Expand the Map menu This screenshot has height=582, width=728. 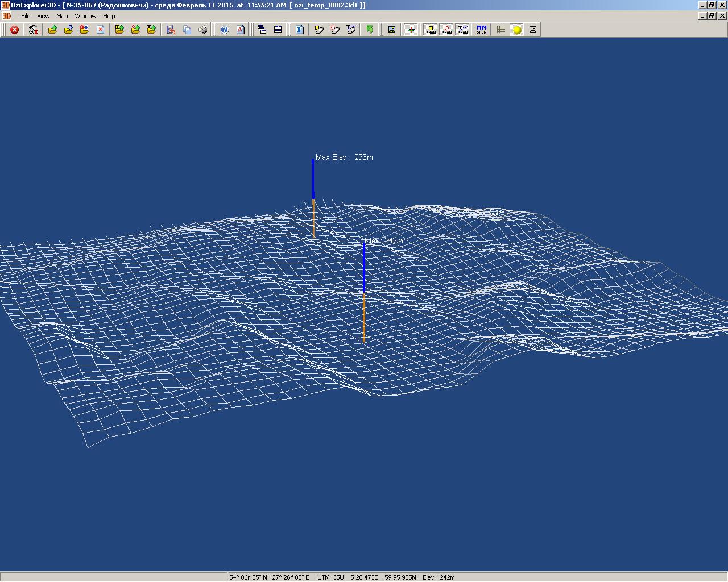pyautogui.click(x=62, y=16)
